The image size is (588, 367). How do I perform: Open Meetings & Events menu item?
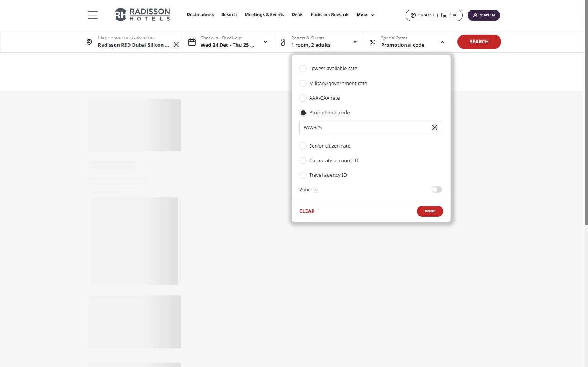[264, 15]
